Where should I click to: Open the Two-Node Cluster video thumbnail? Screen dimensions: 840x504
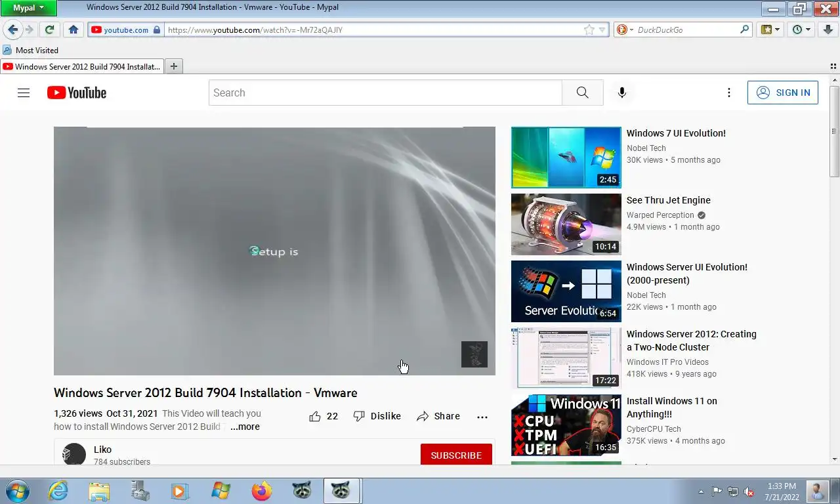coord(566,358)
